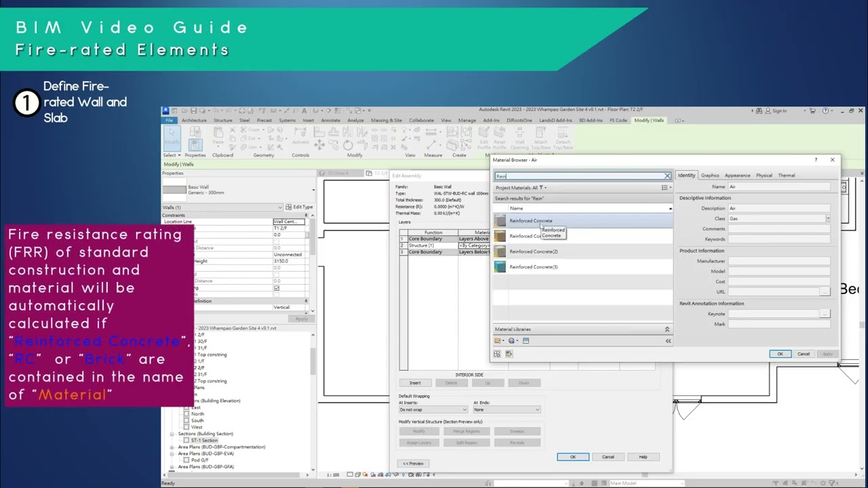The height and width of the screenshot is (488, 868).
Task: Collapse the Constraints section
Action: click(x=306, y=215)
